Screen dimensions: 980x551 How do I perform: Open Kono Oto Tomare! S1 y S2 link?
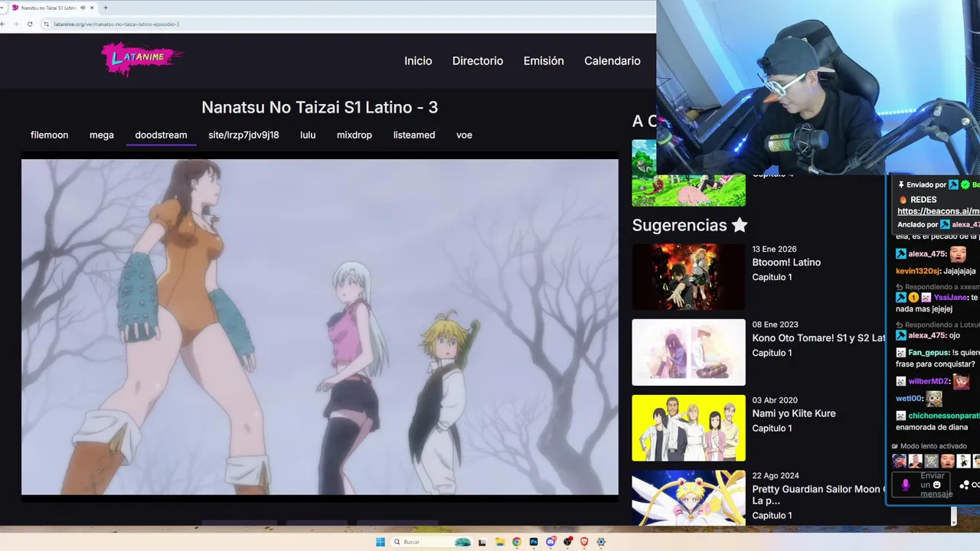point(818,337)
